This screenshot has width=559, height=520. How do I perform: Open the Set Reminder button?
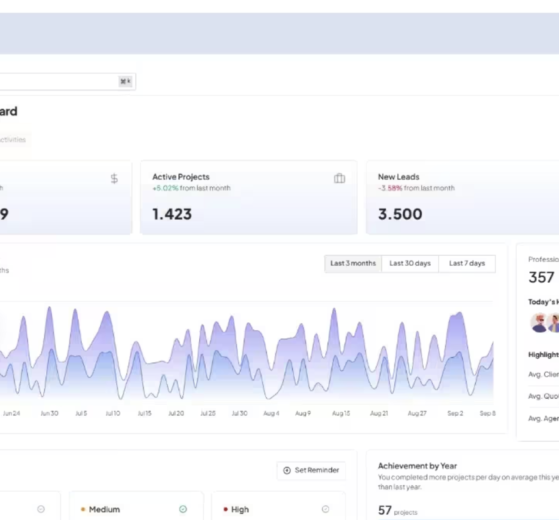[x=311, y=470]
